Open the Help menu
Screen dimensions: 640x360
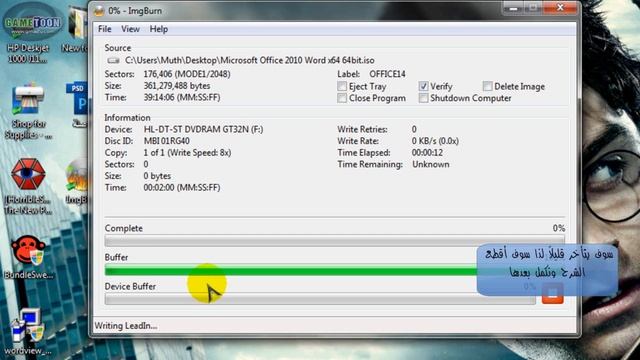click(x=158, y=29)
